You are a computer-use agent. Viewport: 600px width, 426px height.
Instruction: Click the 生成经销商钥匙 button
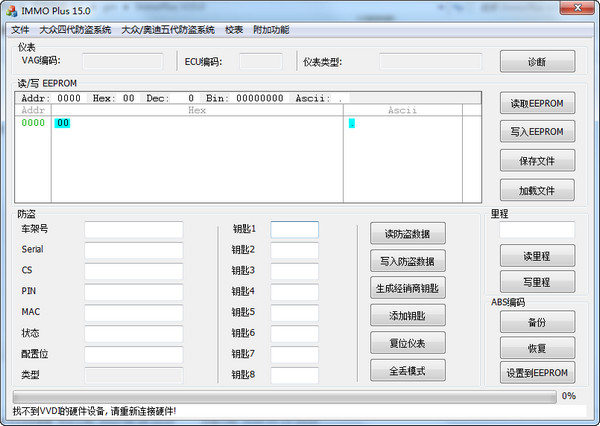coord(408,288)
